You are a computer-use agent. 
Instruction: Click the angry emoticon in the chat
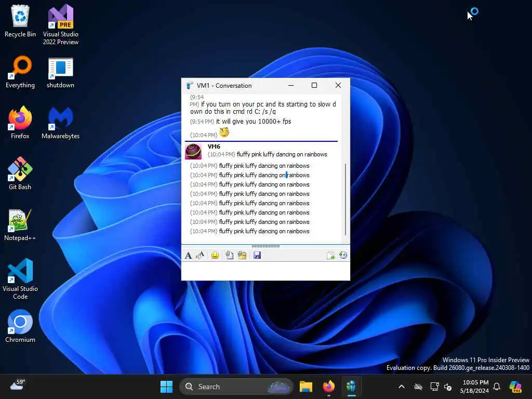tap(224, 132)
